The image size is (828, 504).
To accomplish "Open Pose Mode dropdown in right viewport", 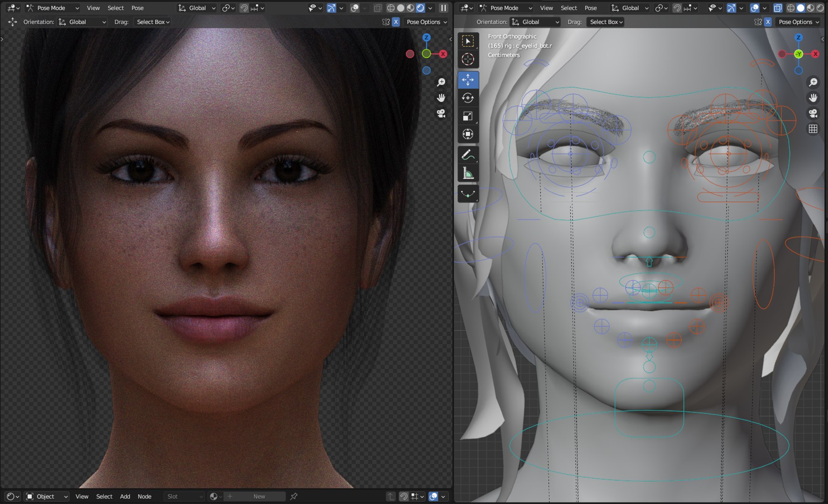I will (506, 8).
